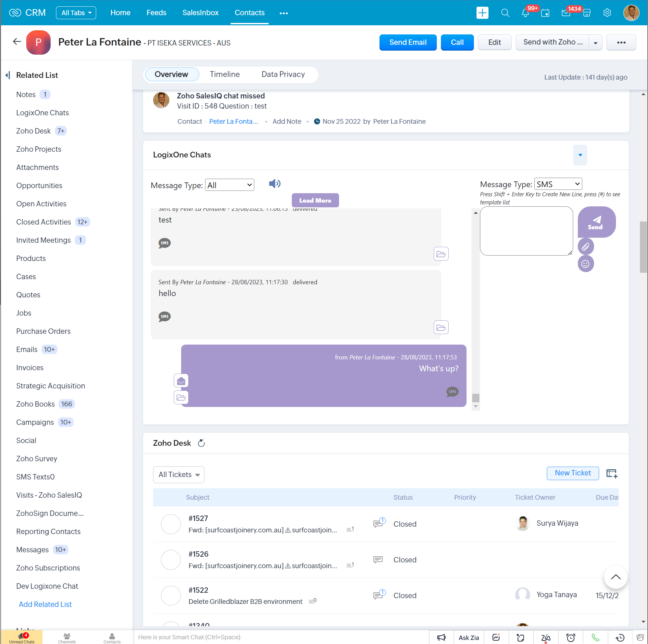
Task: Select ticket #1522 circle checkbox
Action: [x=171, y=595]
